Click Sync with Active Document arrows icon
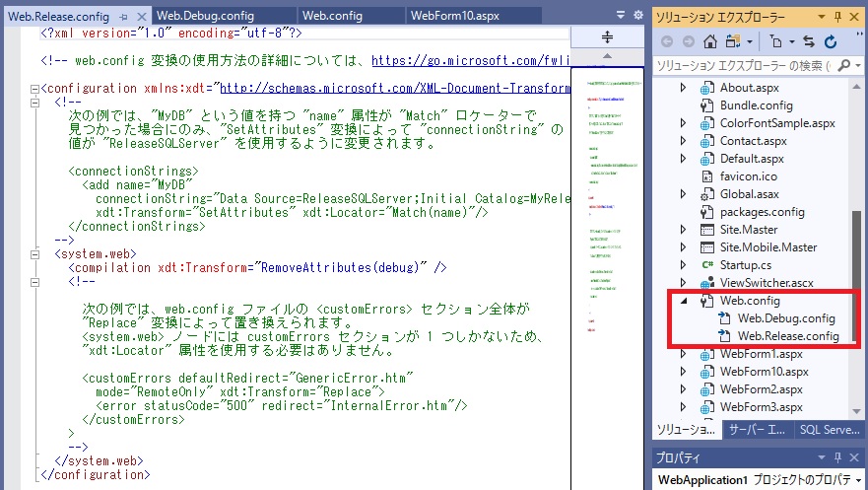The width and height of the screenshot is (868, 490). [809, 41]
